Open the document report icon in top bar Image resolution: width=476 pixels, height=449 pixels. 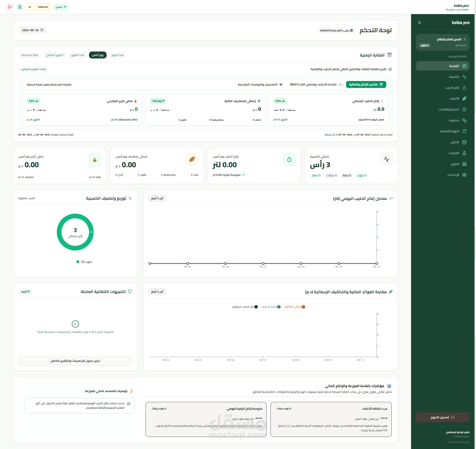(x=20, y=7)
